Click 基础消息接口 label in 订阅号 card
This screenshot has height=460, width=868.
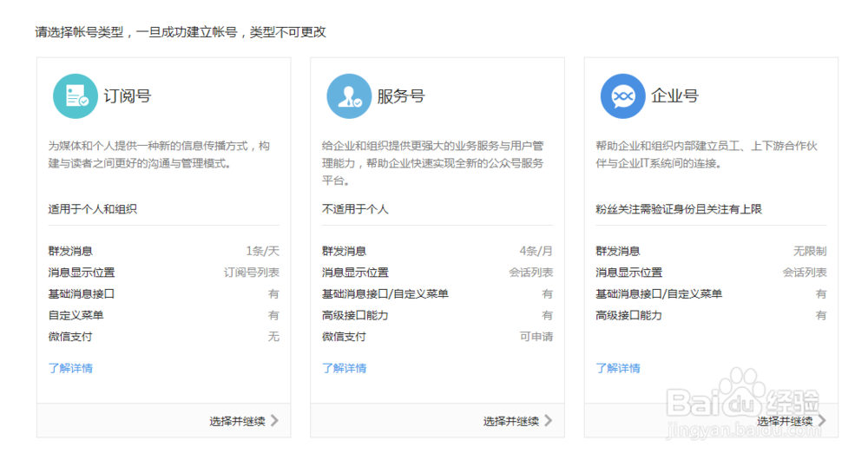pos(82,294)
